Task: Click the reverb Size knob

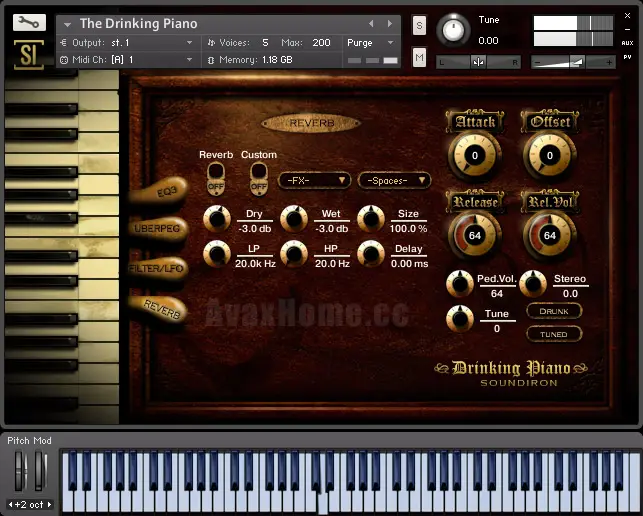Action: click(371, 219)
